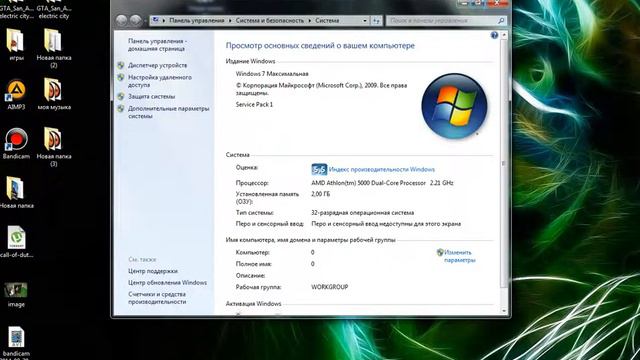Open call-of-dut torrent file icon
This screenshot has width=640, height=360.
[16, 242]
